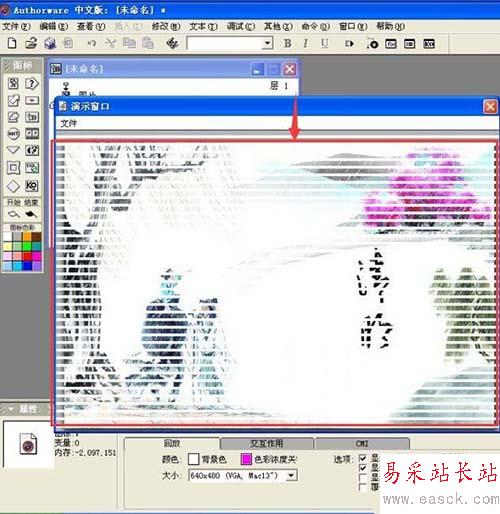Select the Framework icon in palette
This screenshot has height=514, width=500.
[x=13, y=168]
